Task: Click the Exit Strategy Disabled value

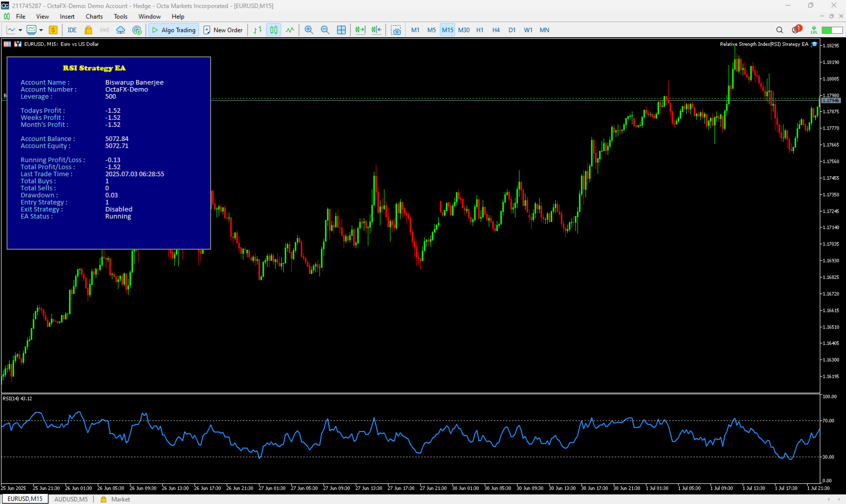Action: tap(119, 209)
